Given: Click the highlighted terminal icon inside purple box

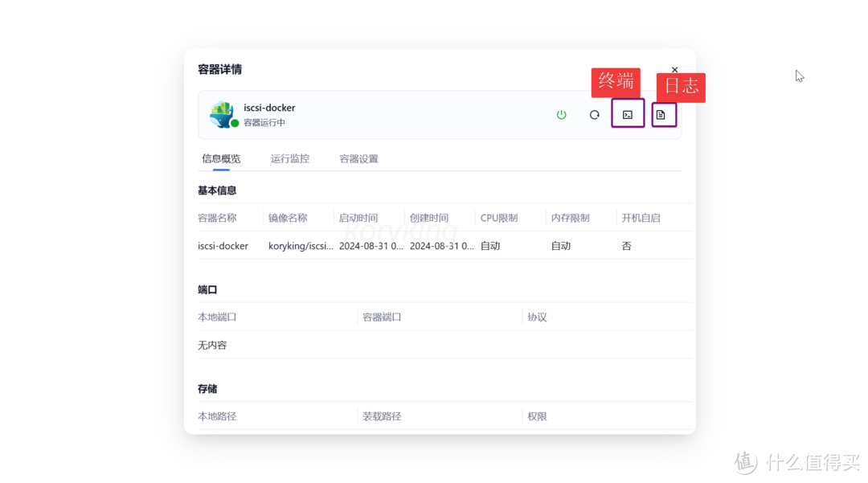Looking at the screenshot, I should click(628, 114).
